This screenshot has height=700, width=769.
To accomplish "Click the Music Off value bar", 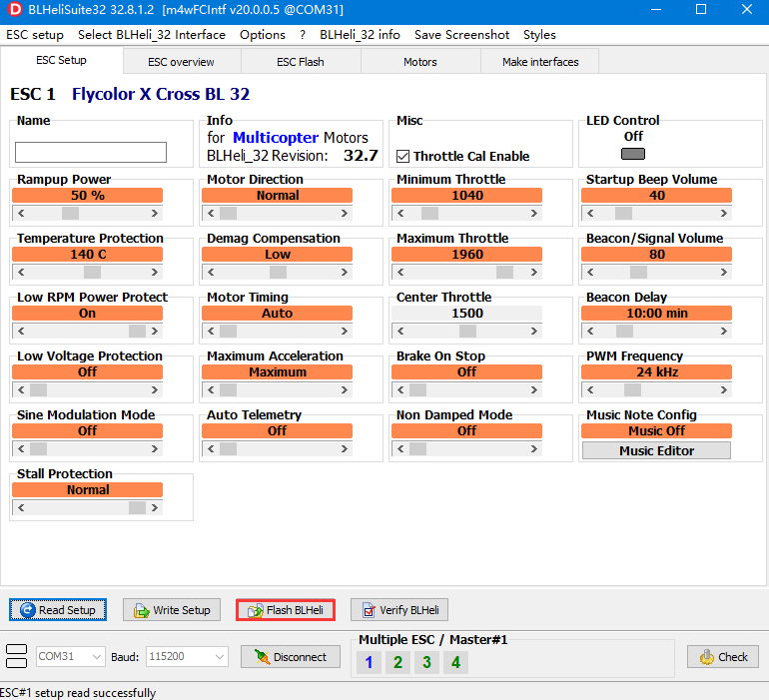I will (656, 431).
